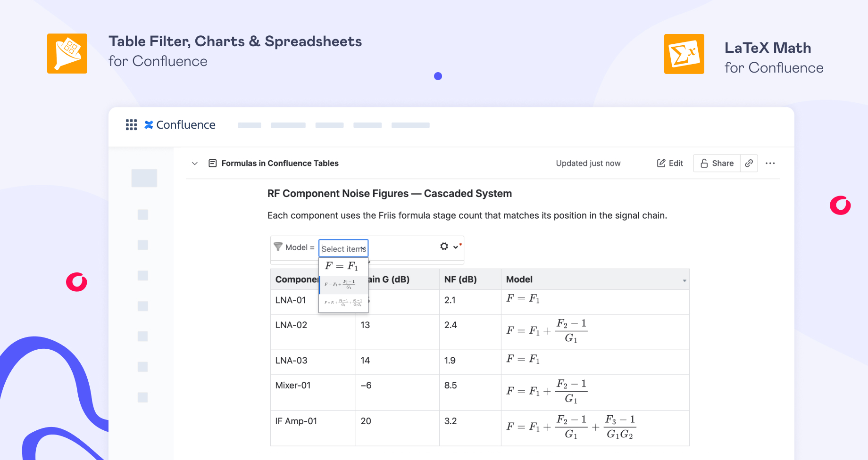Open Formulas in Confluence Tables breadcrumb
Viewport: 868px width, 460px height.
pos(280,163)
